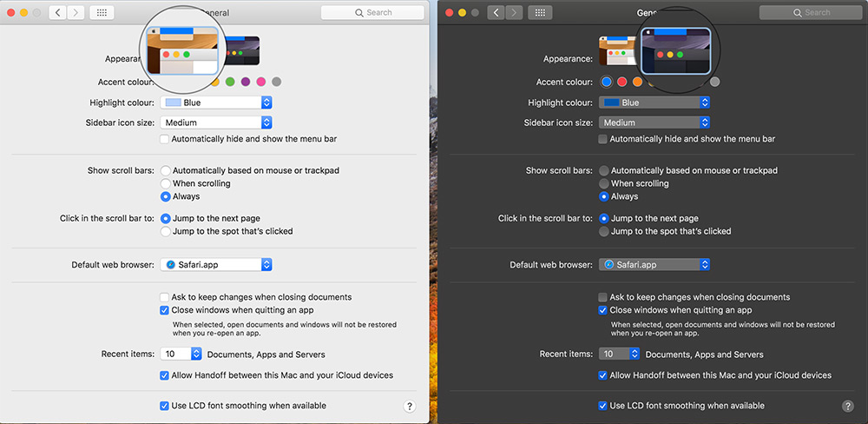
Task: Disable Handoff checkbox in dark window
Action: (x=602, y=376)
